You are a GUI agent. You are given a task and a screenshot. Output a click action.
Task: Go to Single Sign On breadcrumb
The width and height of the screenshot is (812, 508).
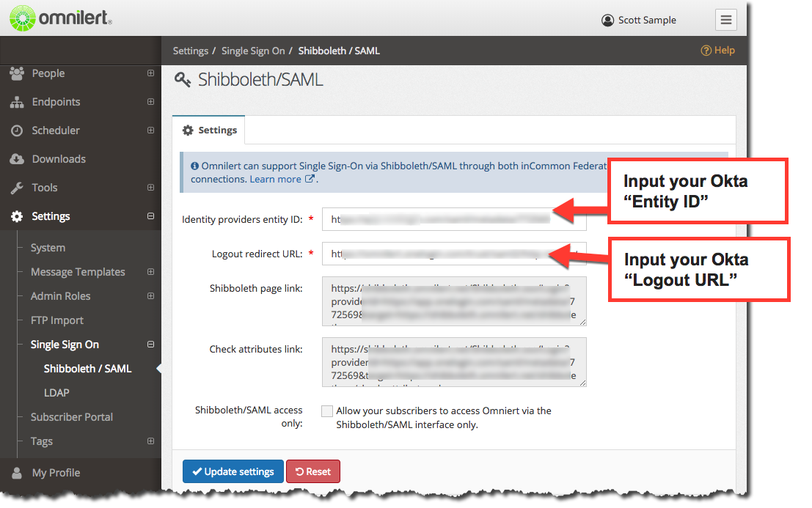tap(253, 51)
